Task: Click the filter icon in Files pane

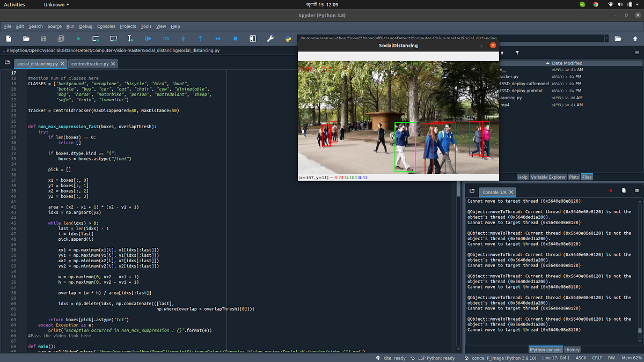Action: pyautogui.click(x=517, y=53)
